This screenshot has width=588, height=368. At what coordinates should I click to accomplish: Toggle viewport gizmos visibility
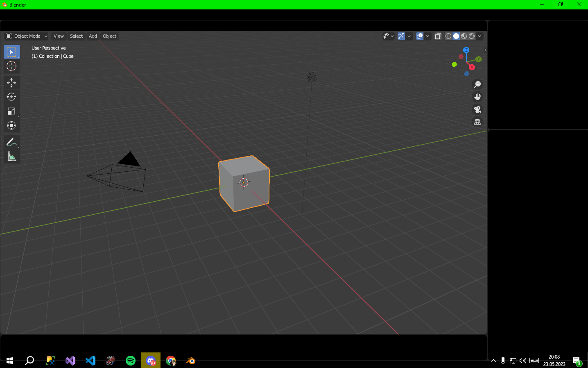point(401,36)
